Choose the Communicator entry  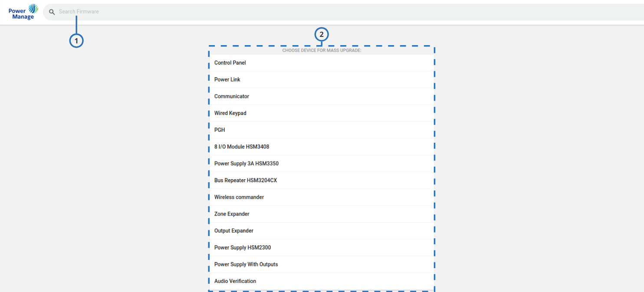321,96
